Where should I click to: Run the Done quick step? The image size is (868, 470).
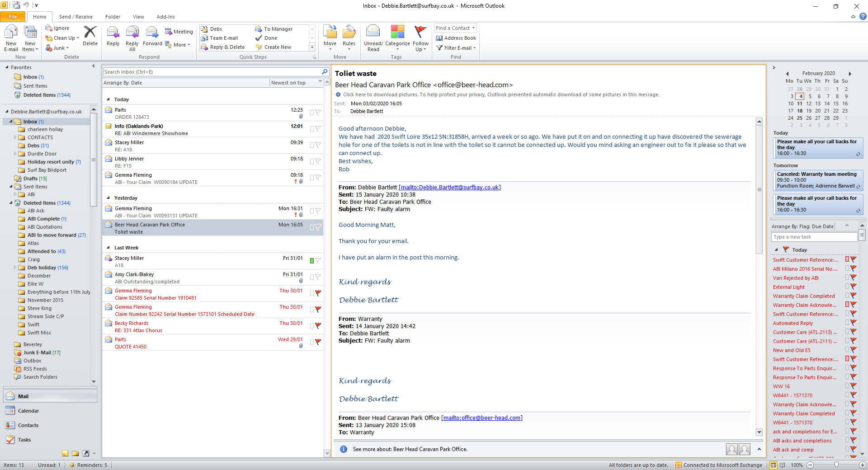coord(266,38)
